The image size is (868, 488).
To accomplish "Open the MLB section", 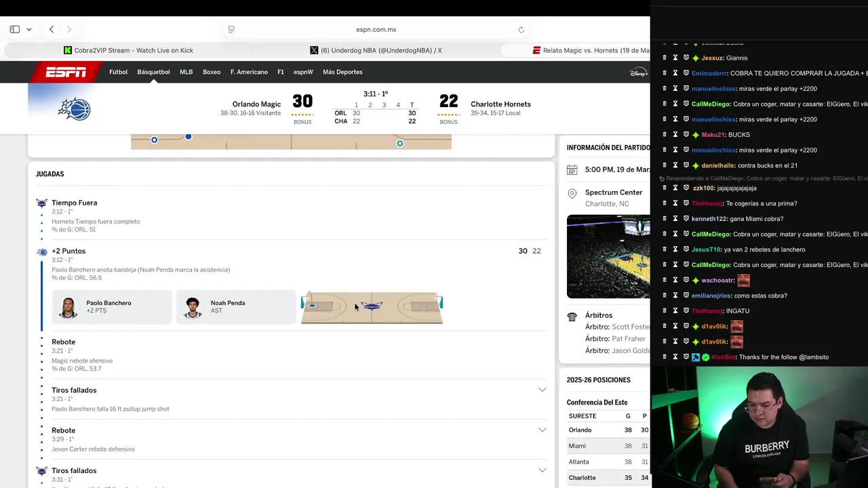I will click(186, 72).
